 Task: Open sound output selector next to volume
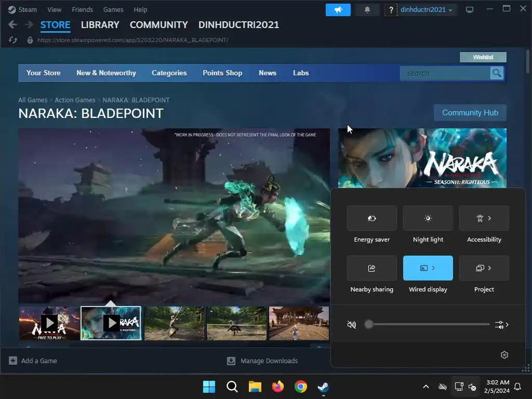(502, 325)
